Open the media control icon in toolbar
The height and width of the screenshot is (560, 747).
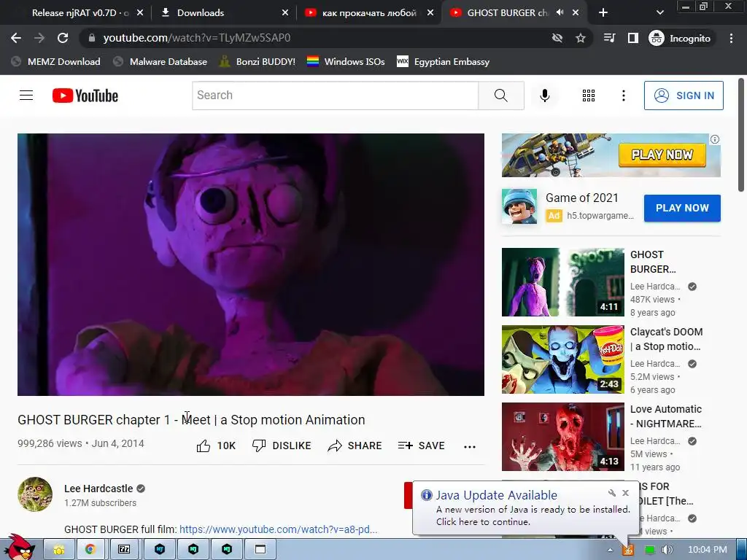point(609,38)
